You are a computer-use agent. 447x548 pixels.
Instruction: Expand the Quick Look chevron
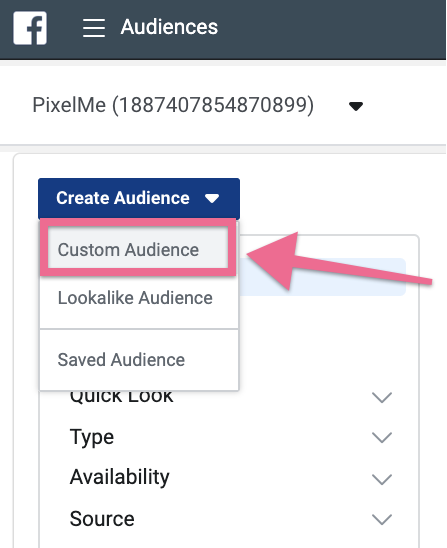[x=382, y=397]
